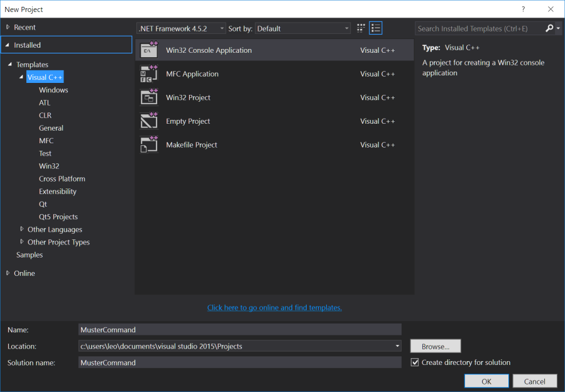
Task: Select the Qt template category
Action: pos(43,204)
